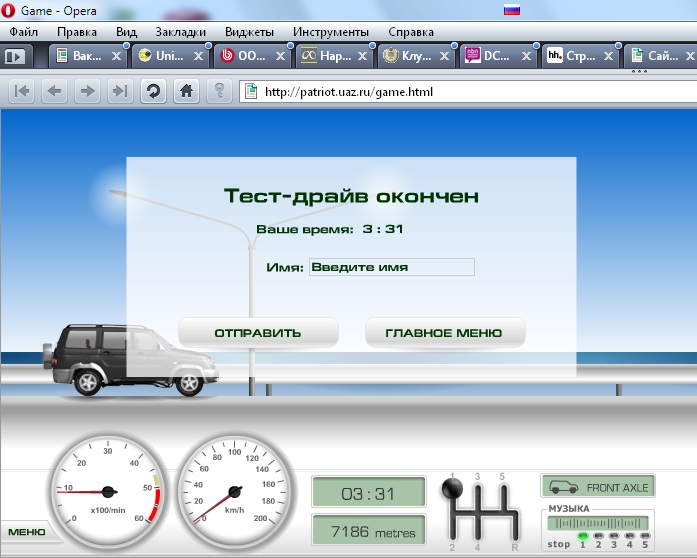Toggle the FRONT AXLE drive mode
The width and height of the screenshot is (697, 558).
(598, 487)
